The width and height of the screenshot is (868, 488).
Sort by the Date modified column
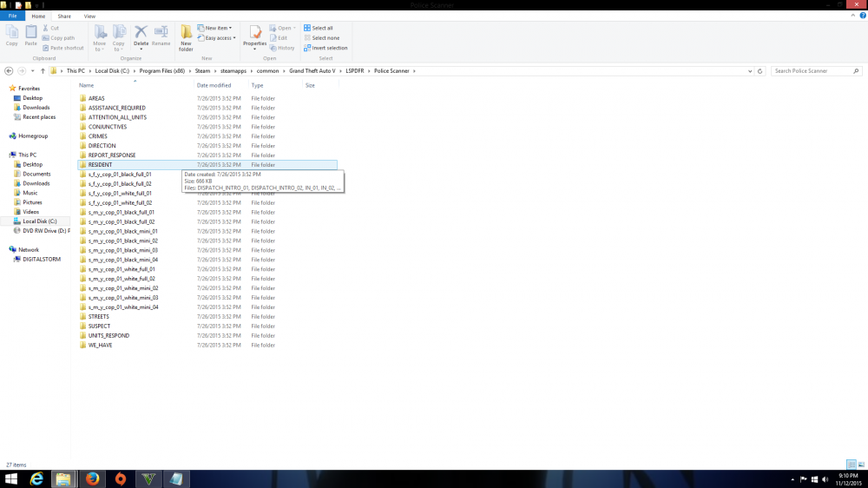coord(214,85)
